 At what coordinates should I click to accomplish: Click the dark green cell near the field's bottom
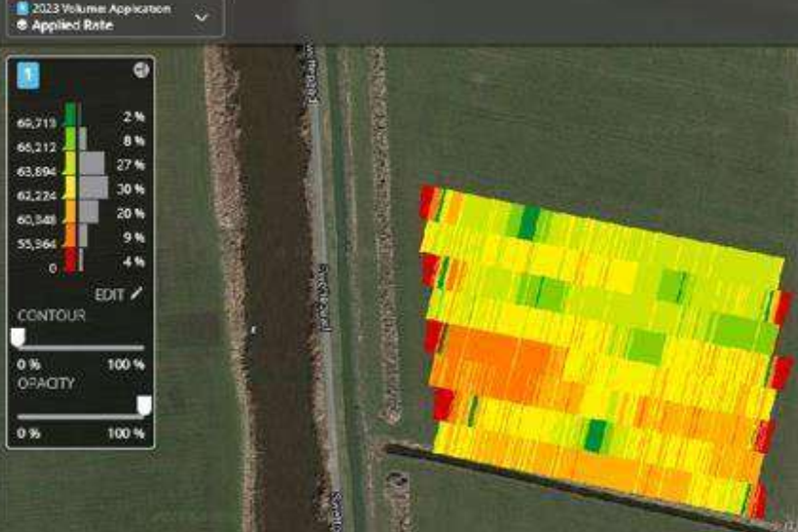[593, 435]
